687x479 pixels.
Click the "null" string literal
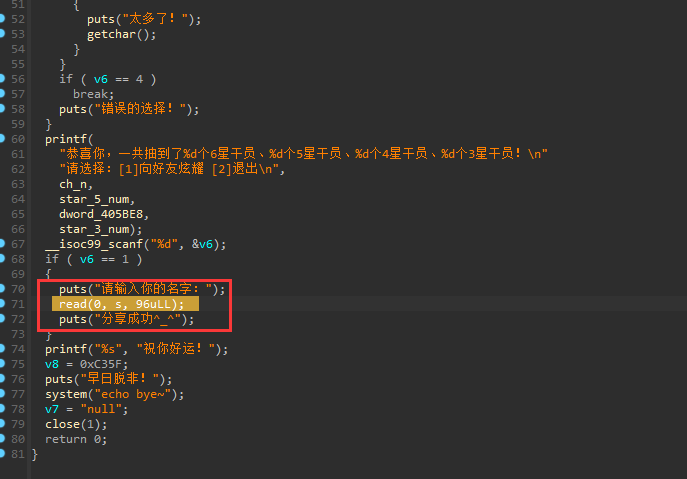[101, 409]
